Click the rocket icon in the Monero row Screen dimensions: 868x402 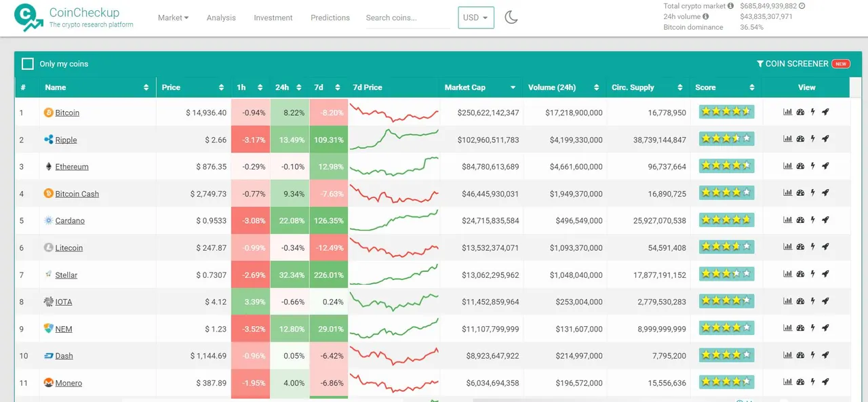825,382
